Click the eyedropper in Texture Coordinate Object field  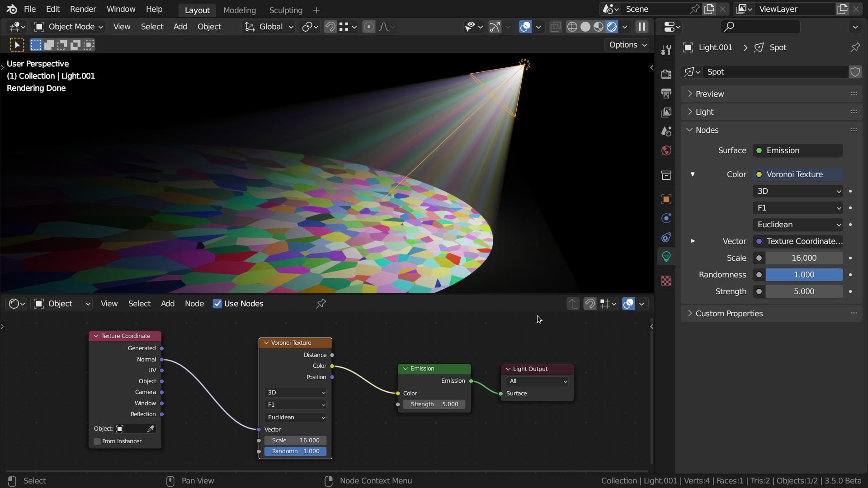coord(151,428)
